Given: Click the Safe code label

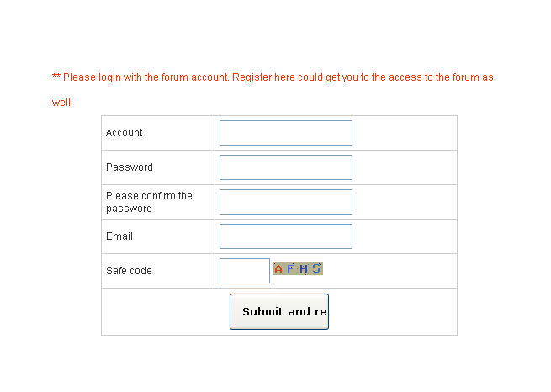Looking at the screenshot, I should (129, 271).
